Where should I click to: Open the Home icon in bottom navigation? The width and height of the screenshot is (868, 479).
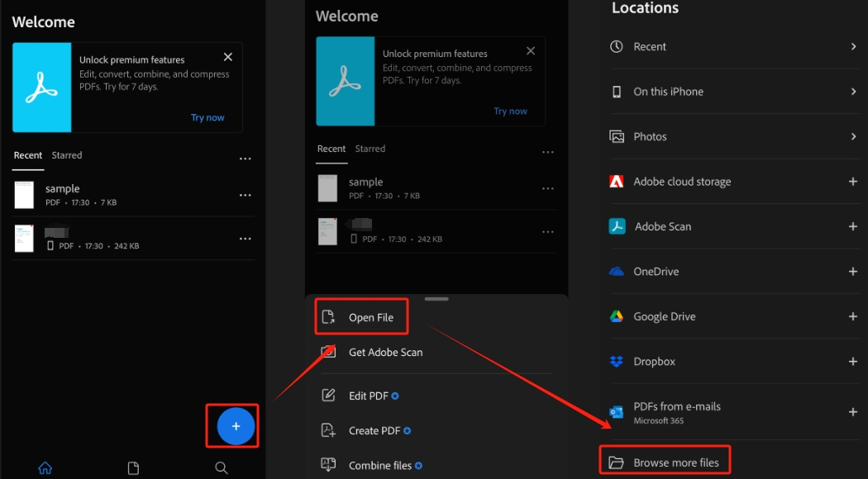coord(45,468)
